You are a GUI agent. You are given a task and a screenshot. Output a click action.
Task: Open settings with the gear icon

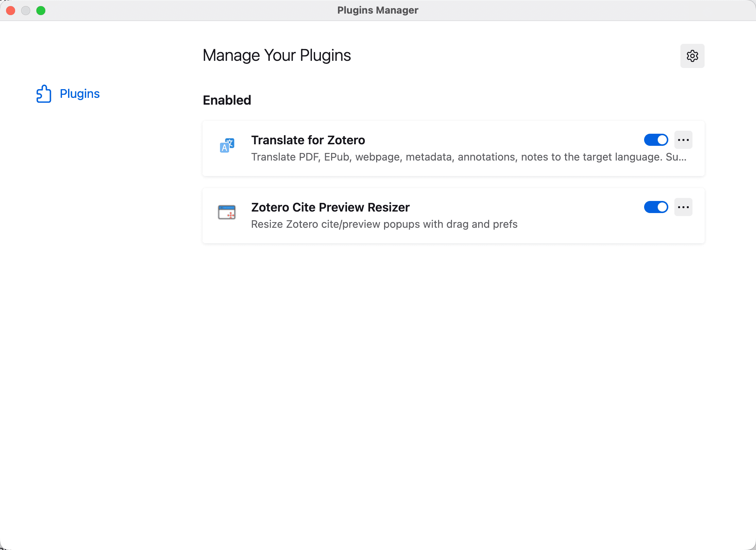(692, 56)
